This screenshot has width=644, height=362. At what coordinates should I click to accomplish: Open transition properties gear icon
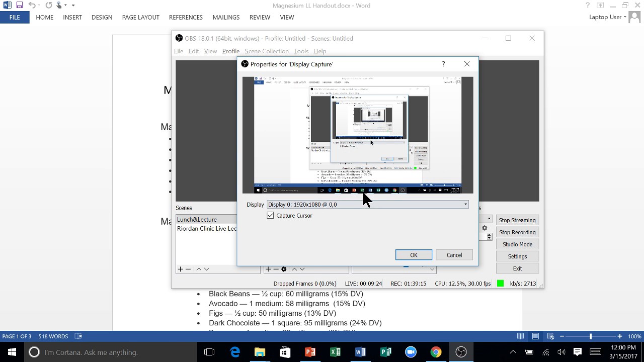click(x=485, y=228)
